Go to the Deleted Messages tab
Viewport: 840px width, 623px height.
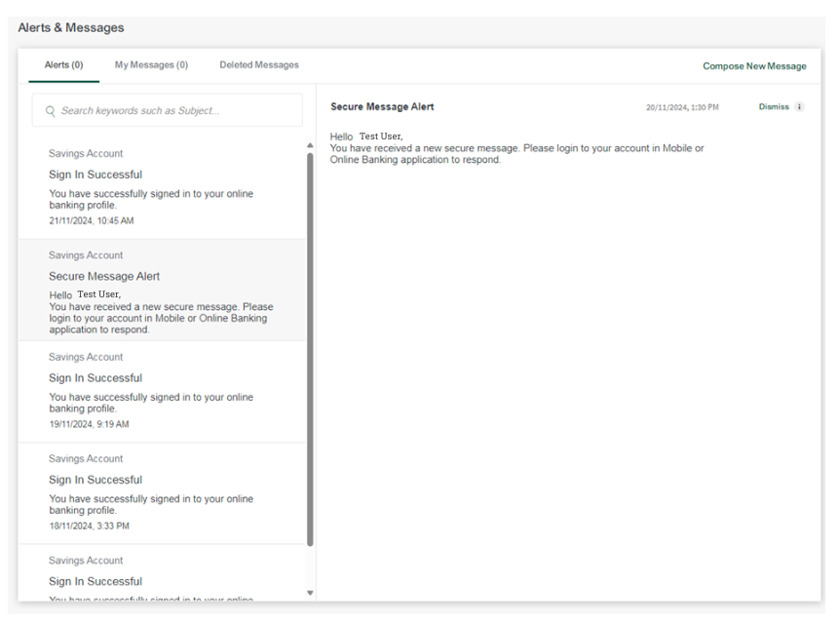click(x=259, y=65)
